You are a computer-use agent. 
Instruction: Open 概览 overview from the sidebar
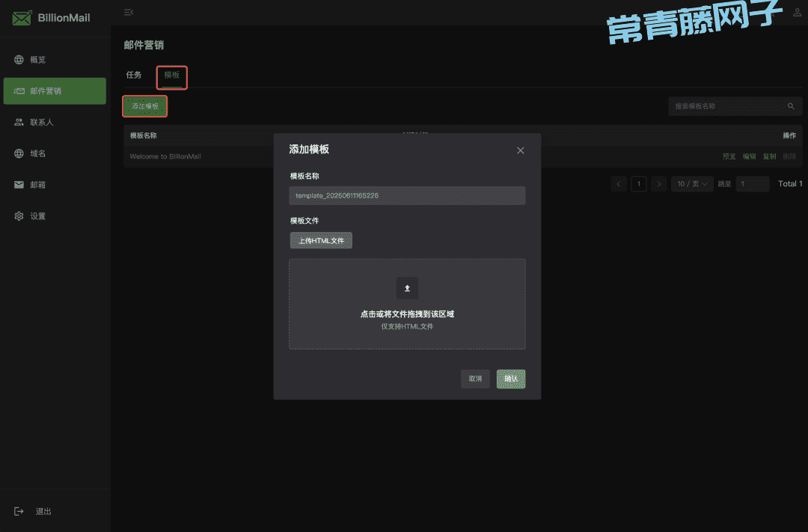37,60
